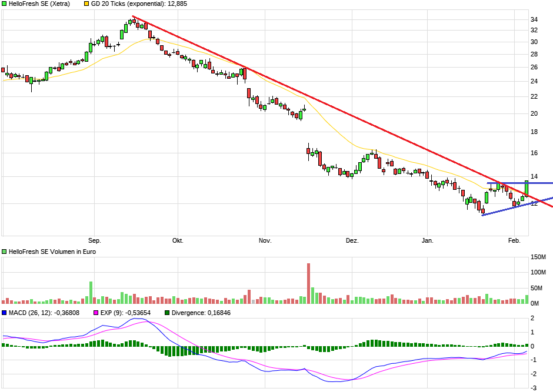Select the HelloFresh SE (Xetra) title label
This screenshot has width=553, height=392.
(x=39, y=4)
